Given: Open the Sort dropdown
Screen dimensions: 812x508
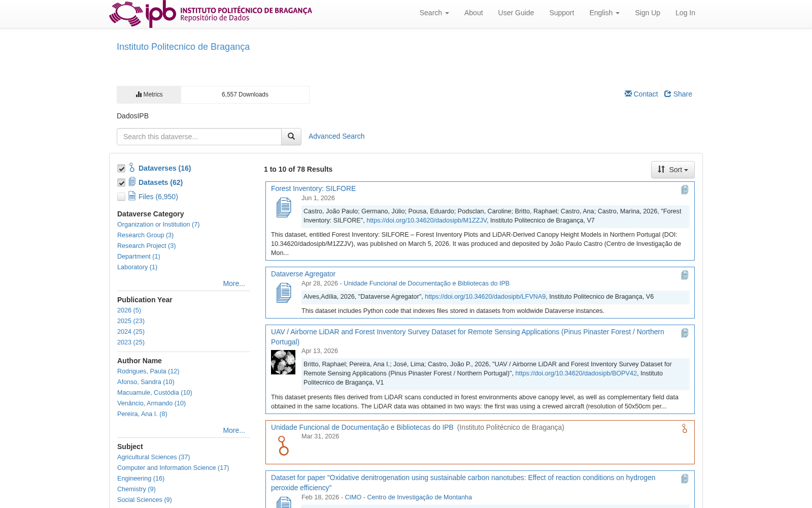Looking at the screenshot, I should [x=673, y=170].
